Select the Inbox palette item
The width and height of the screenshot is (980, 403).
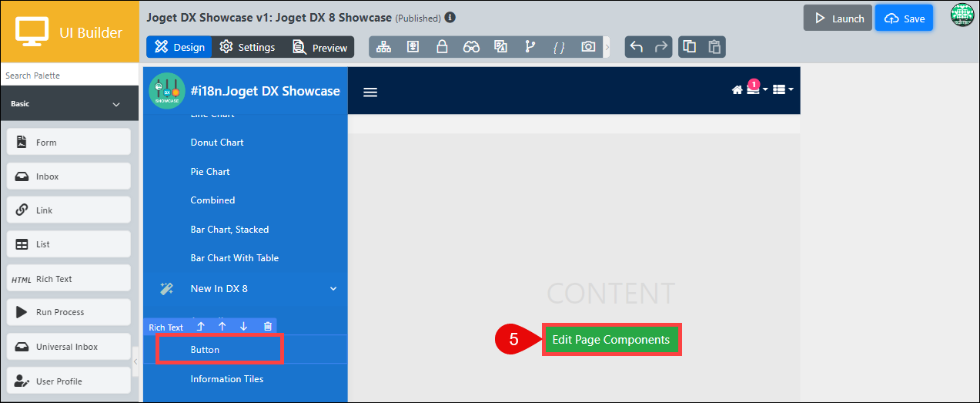pos(69,176)
